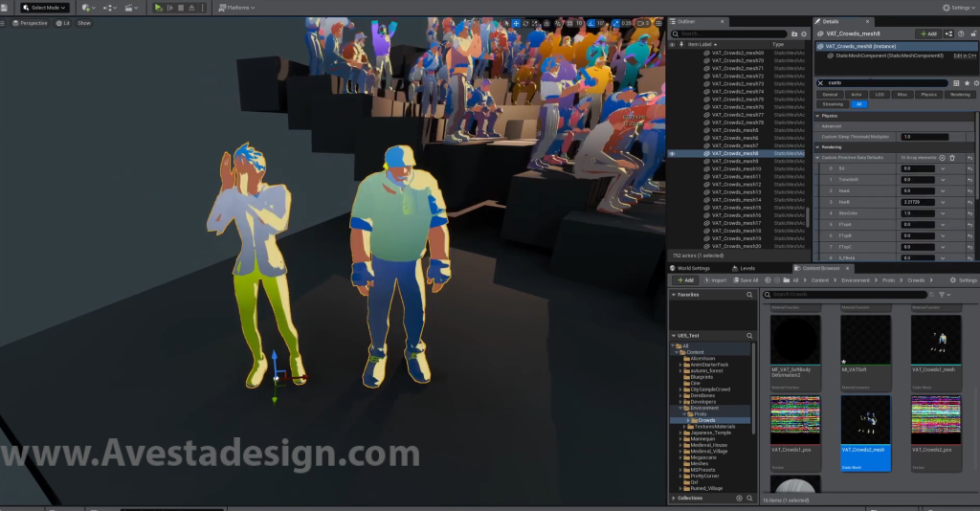Open the Outliner settings gear
The height and width of the screenshot is (511, 980).
[804, 33]
